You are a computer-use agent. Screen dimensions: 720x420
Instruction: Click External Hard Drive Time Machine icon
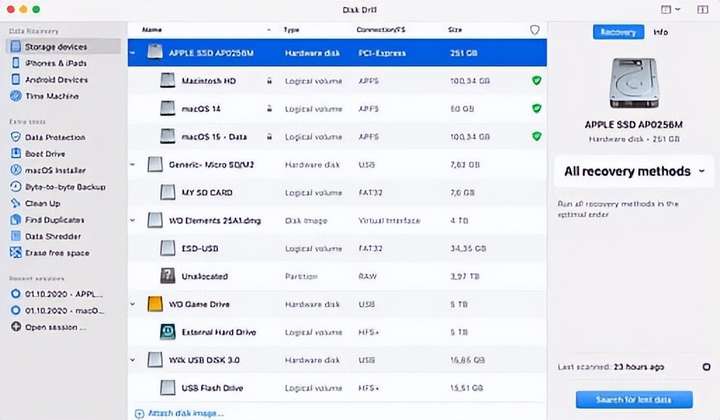tap(168, 332)
